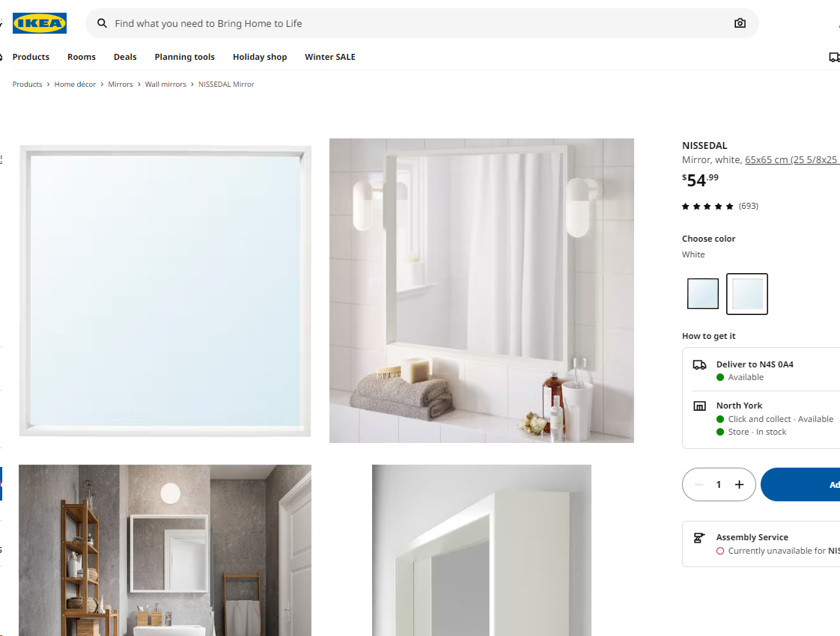Click the delivery truck icon in header
This screenshot has width=840, height=636.
834,57
